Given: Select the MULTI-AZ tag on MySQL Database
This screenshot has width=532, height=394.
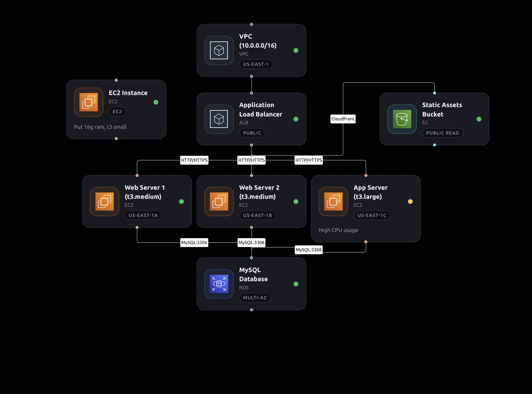Looking at the screenshot, I should [255, 298].
